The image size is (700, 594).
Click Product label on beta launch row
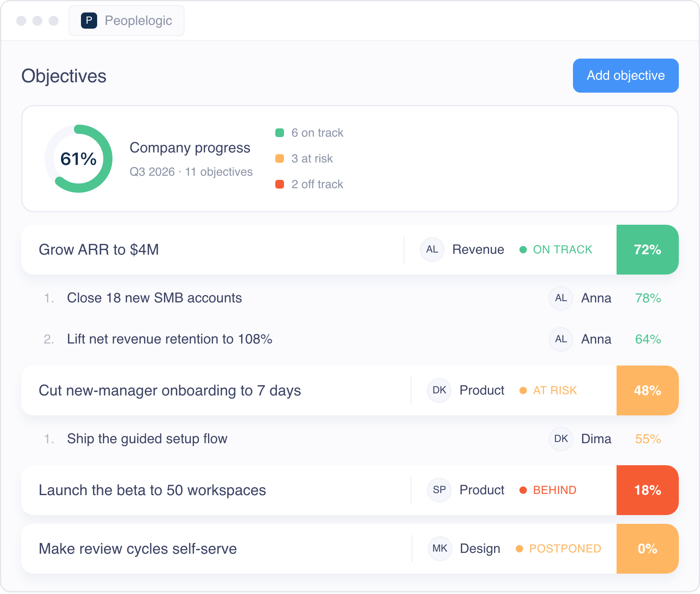click(x=482, y=490)
